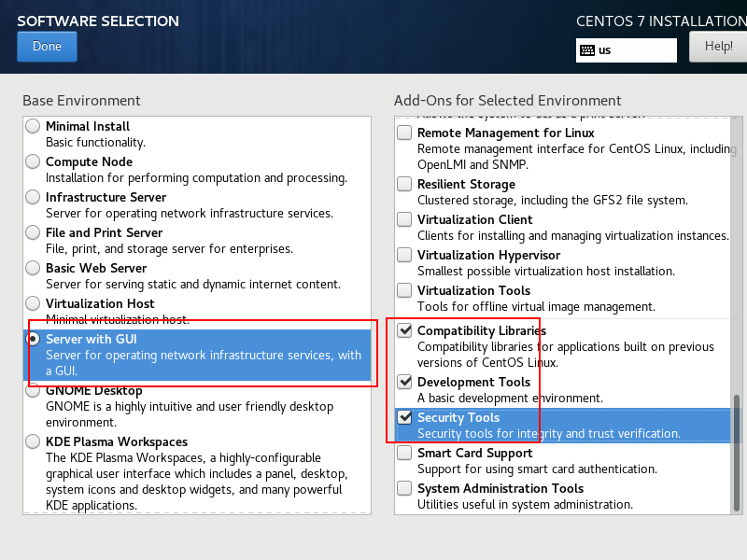Choose KDE Plasma Workspaces option
This screenshot has width=747, height=560.
(x=34, y=441)
